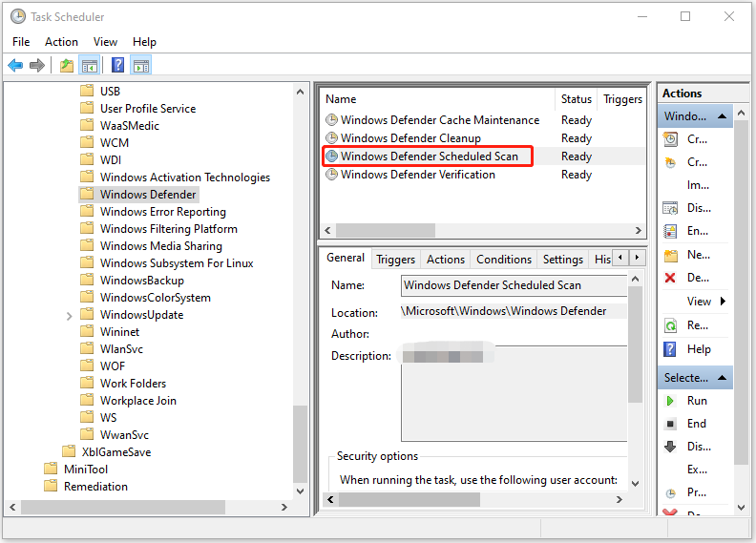The width and height of the screenshot is (756, 543).
Task: Click details pane vertical scrollbar up arrow
Action: click(x=636, y=280)
